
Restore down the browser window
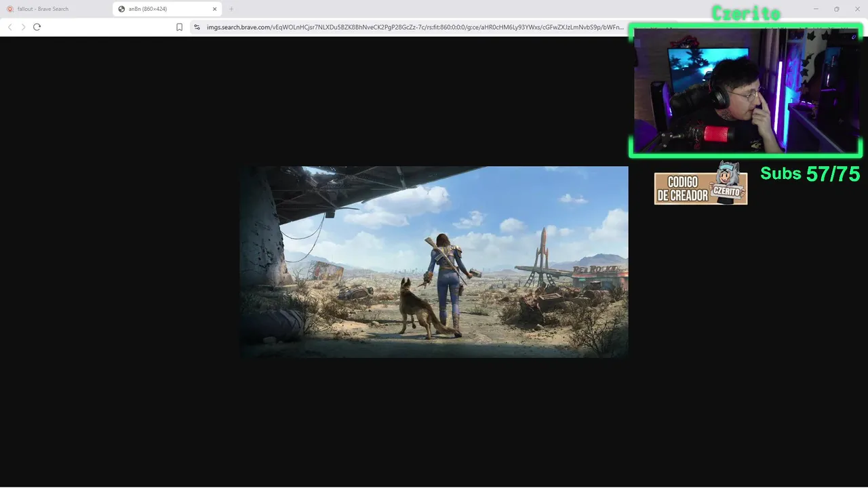tap(836, 9)
